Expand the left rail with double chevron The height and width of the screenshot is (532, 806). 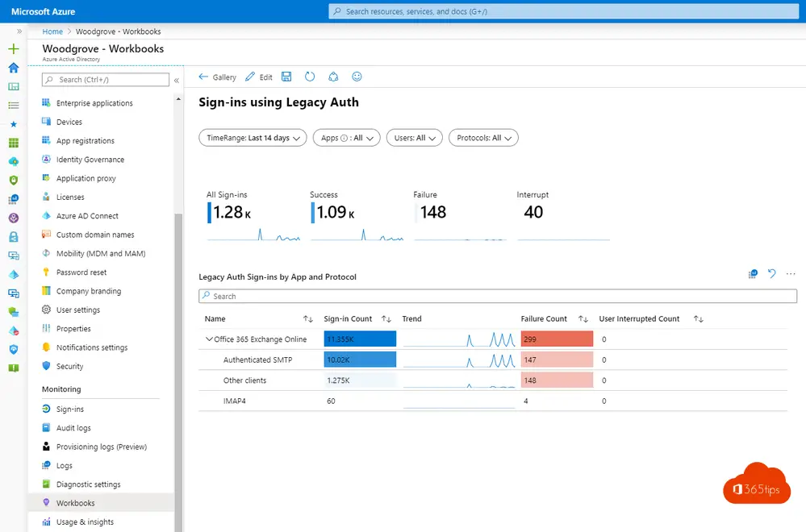[x=19, y=31]
